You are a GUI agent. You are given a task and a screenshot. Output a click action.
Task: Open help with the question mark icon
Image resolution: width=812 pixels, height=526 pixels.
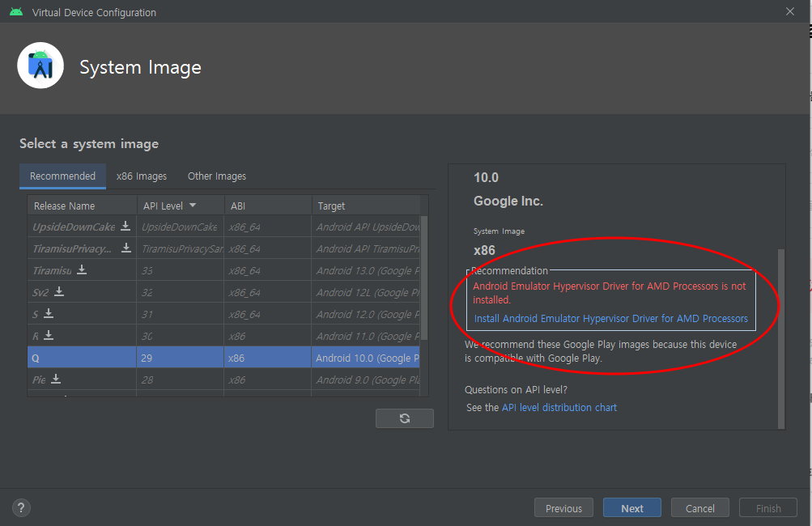(21, 508)
